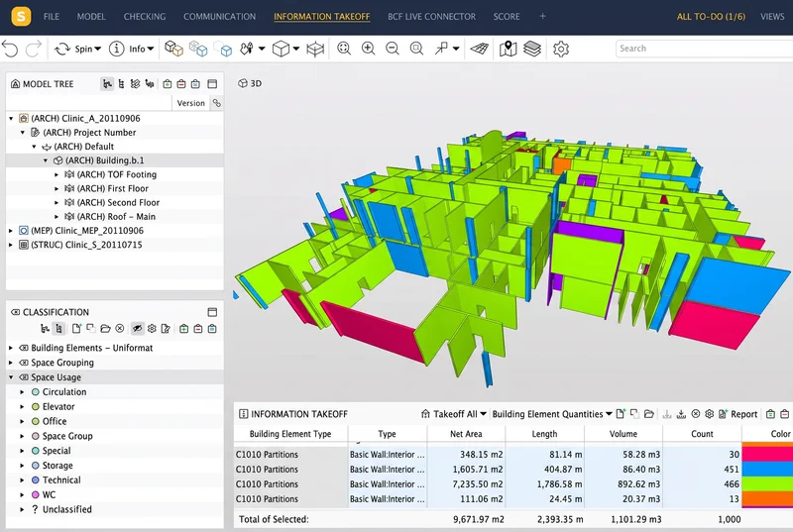Open the VIEWS button
Image resolution: width=793 pixels, height=532 pixels.
[x=772, y=16]
